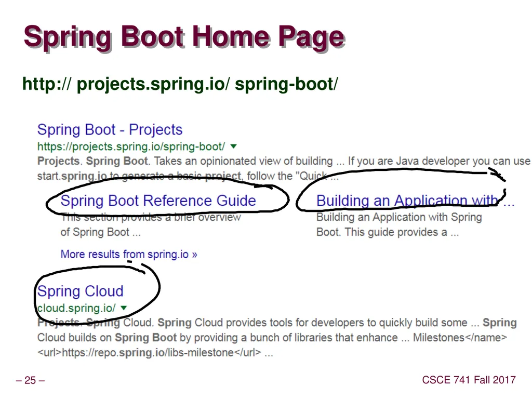
Task: Expand dropdown arrow beside cloud.spring.io URL
Action: coord(124,308)
